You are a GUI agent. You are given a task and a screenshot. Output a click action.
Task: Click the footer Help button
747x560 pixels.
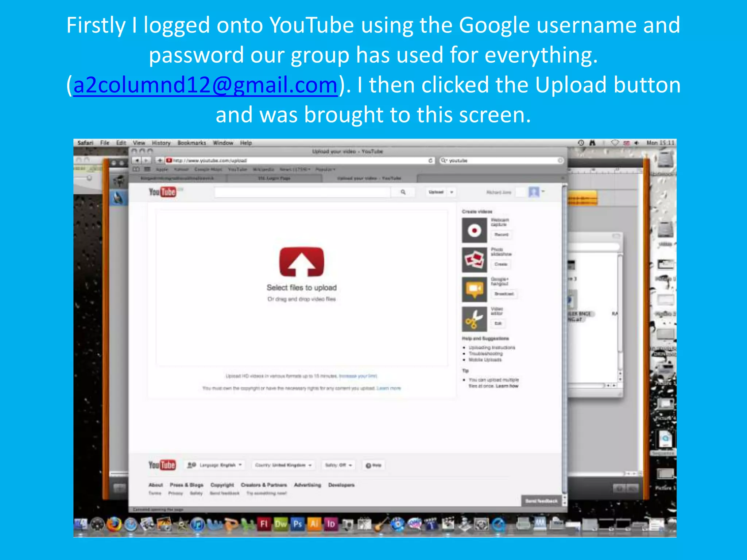click(373, 465)
